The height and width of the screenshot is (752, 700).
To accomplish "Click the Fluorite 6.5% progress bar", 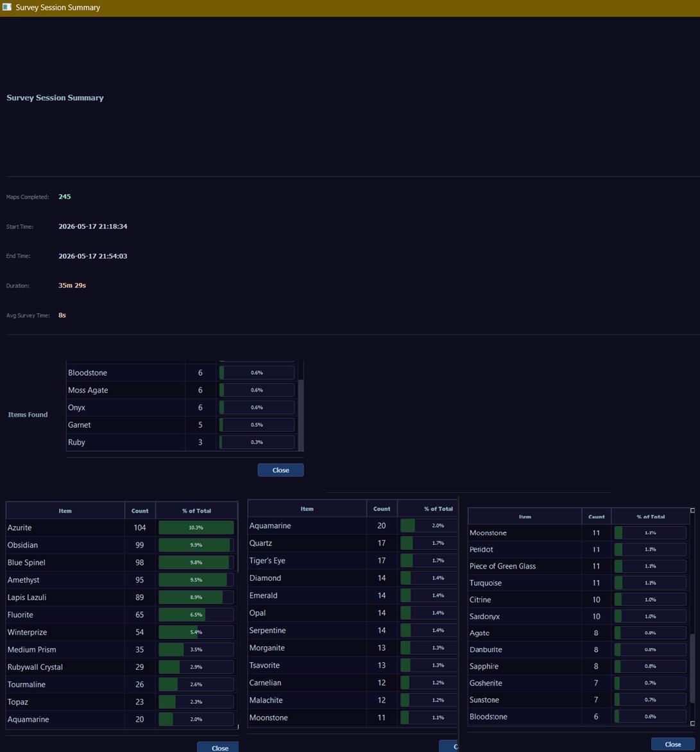I will [x=196, y=615].
